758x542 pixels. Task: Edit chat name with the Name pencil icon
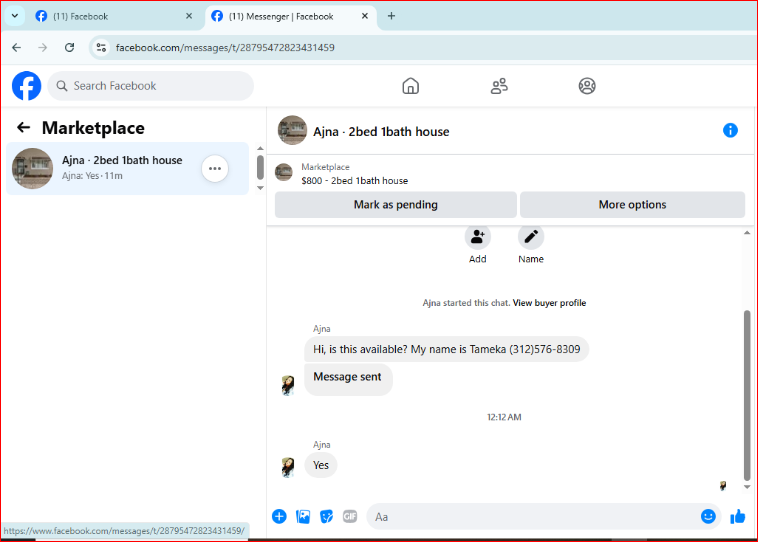pos(531,236)
